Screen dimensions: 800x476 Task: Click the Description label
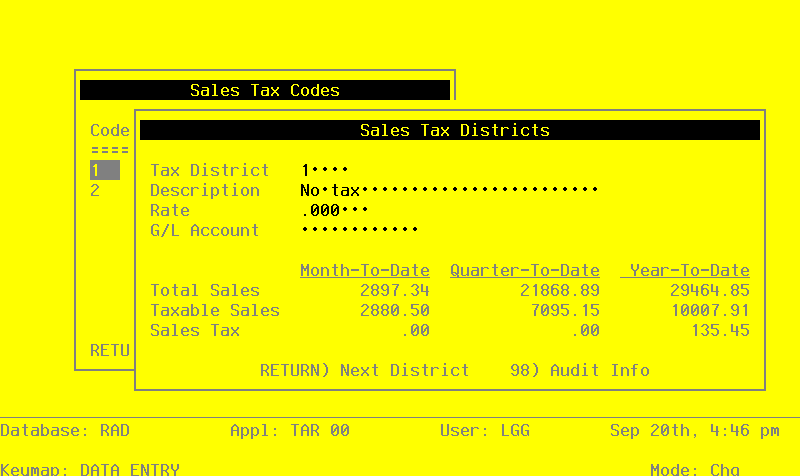(x=205, y=190)
